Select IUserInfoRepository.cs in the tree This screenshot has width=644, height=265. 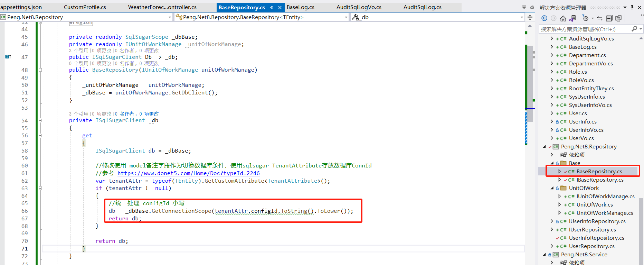(x=597, y=221)
